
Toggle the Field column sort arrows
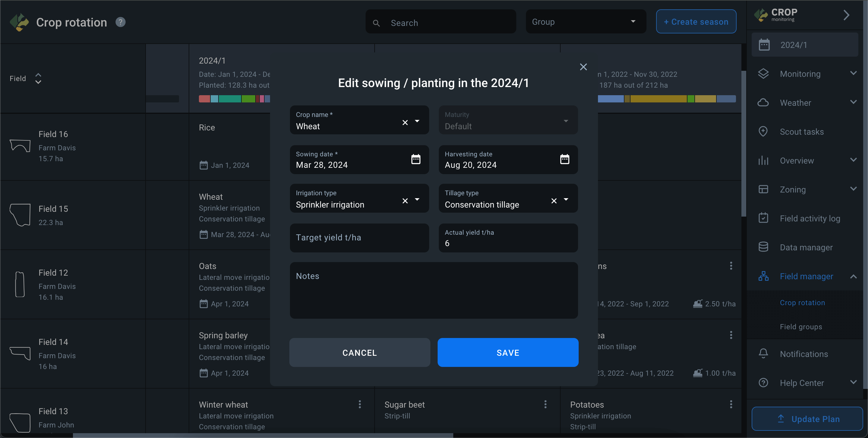[x=38, y=78]
